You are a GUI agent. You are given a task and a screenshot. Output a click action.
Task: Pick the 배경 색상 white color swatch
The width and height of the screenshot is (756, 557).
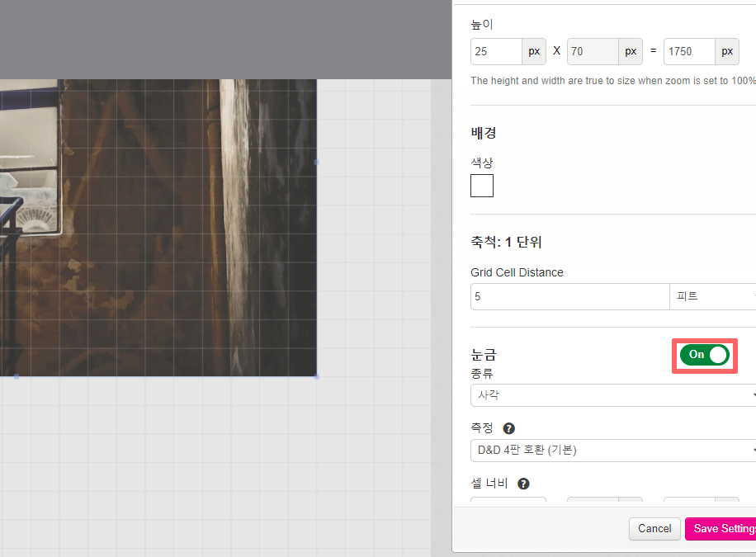click(482, 186)
